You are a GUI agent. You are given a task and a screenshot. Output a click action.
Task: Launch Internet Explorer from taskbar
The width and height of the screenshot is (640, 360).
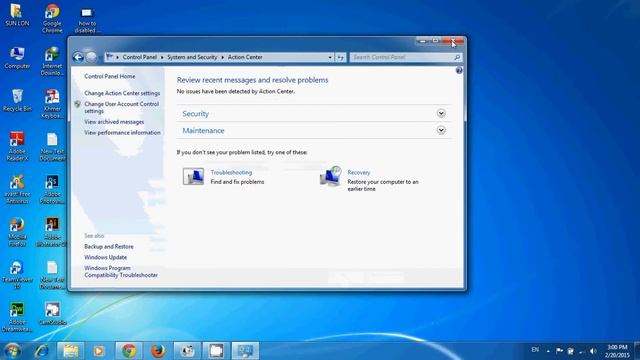[x=41, y=351]
